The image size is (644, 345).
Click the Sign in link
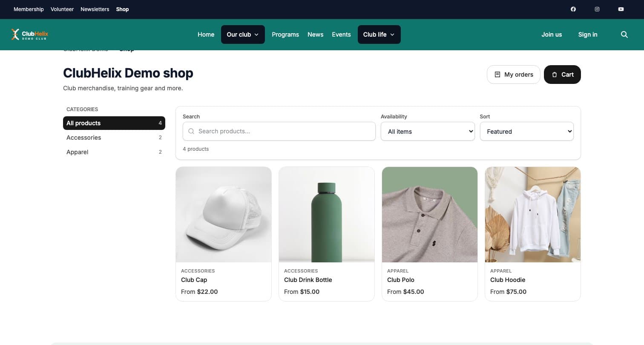[x=588, y=34]
